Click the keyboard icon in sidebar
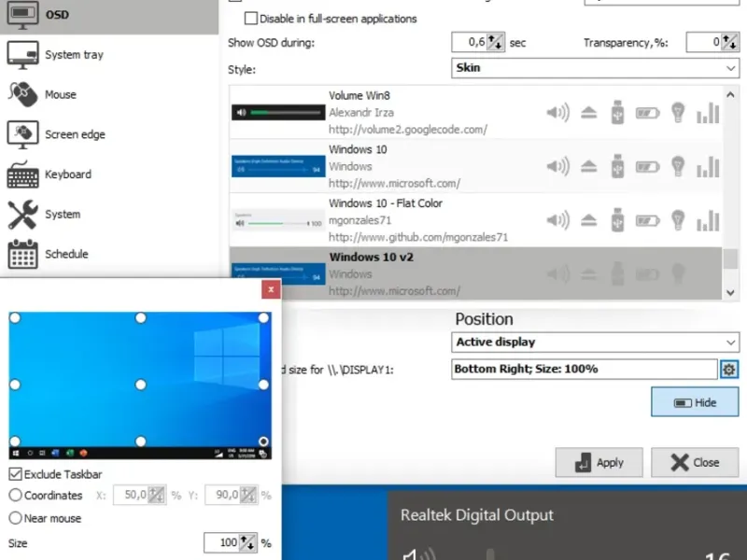This screenshot has width=747, height=560. (22, 175)
